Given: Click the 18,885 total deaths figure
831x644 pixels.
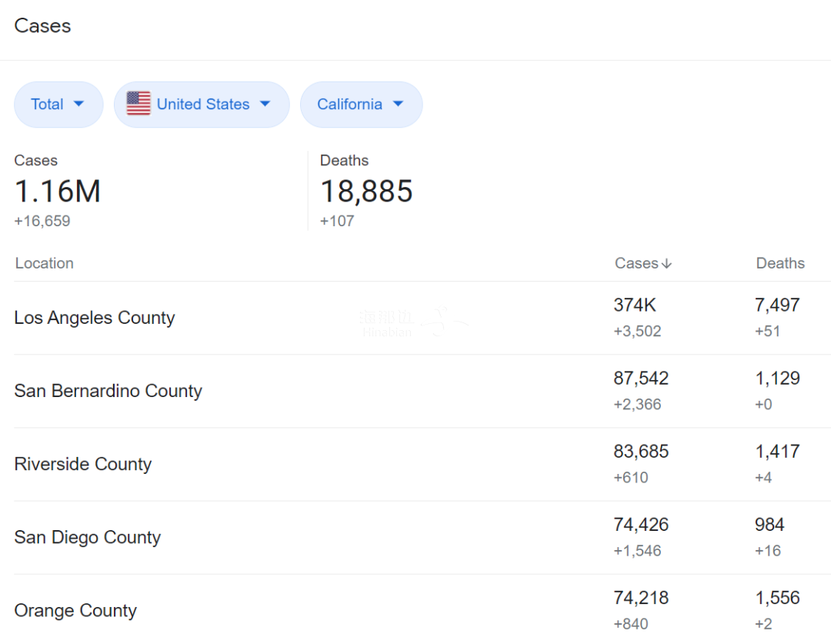Looking at the screenshot, I should pyautogui.click(x=366, y=192).
